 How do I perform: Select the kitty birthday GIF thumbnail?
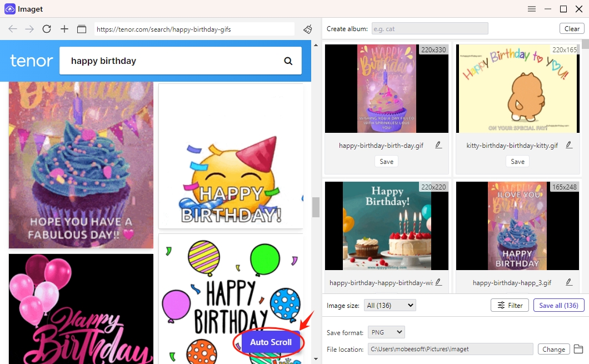tap(517, 89)
